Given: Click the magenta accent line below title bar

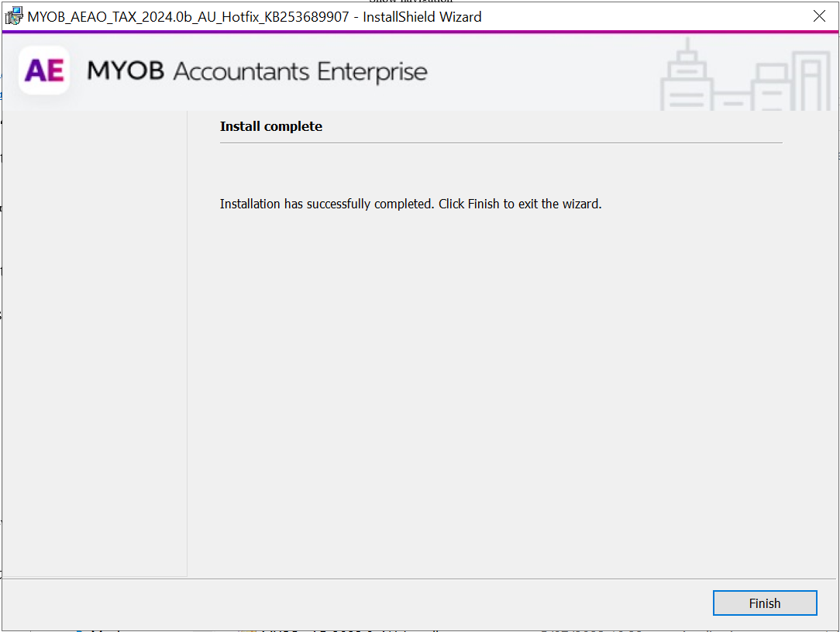Looking at the screenshot, I should click(x=420, y=32).
